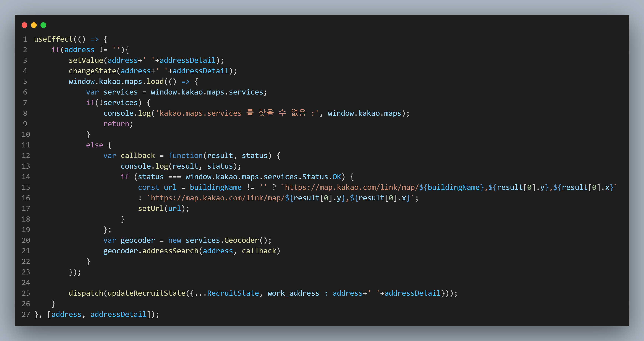Click 'new services.Geocoder()' on line 20
644x341 pixels.
pyautogui.click(x=218, y=240)
